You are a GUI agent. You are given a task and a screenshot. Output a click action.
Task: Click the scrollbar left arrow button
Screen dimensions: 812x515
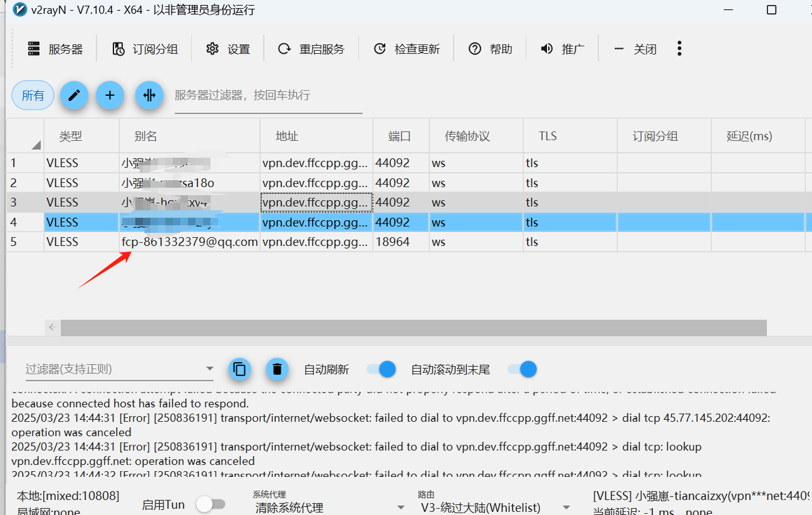(53, 327)
